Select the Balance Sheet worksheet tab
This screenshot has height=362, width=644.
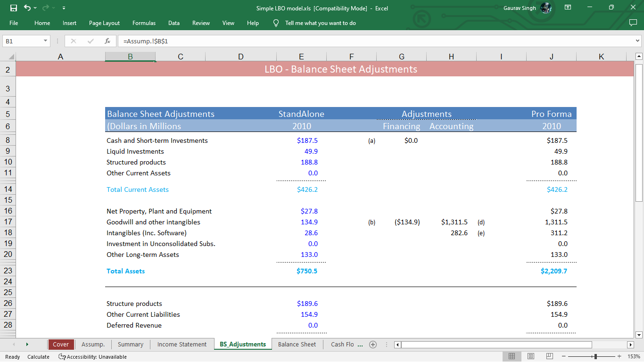tap(297, 344)
